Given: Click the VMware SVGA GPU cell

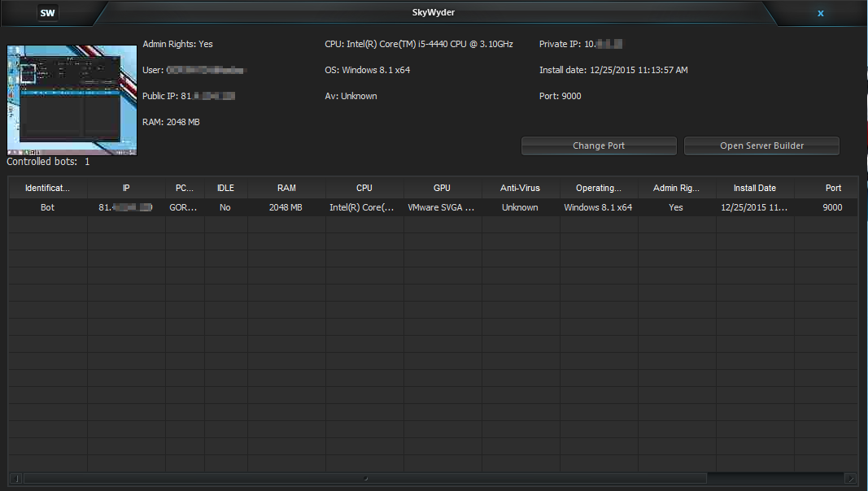Looking at the screenshot, I should (441, 207).
